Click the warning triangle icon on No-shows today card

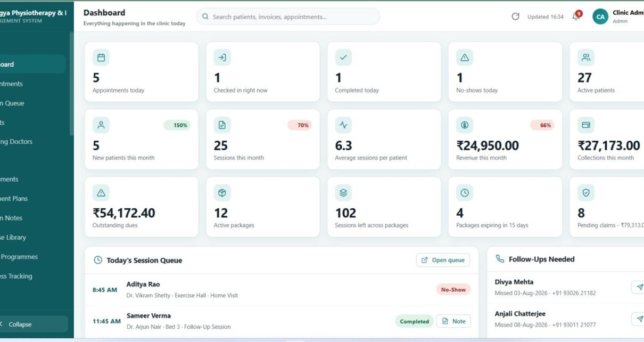click(x=465, y=58)
